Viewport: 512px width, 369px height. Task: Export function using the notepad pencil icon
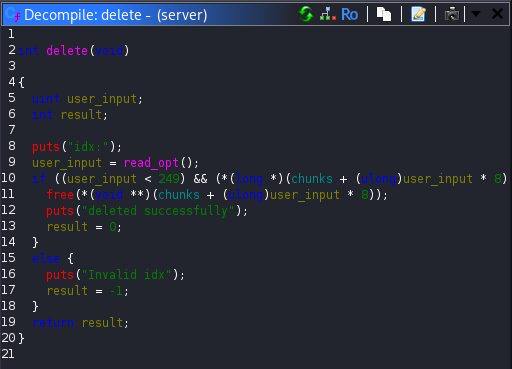click(x=418, y=14)
